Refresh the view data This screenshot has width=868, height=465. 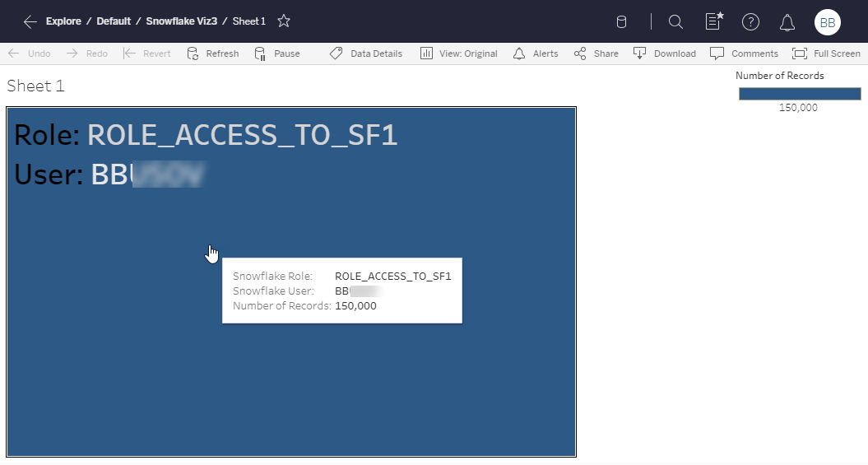(x=213, y=53)
